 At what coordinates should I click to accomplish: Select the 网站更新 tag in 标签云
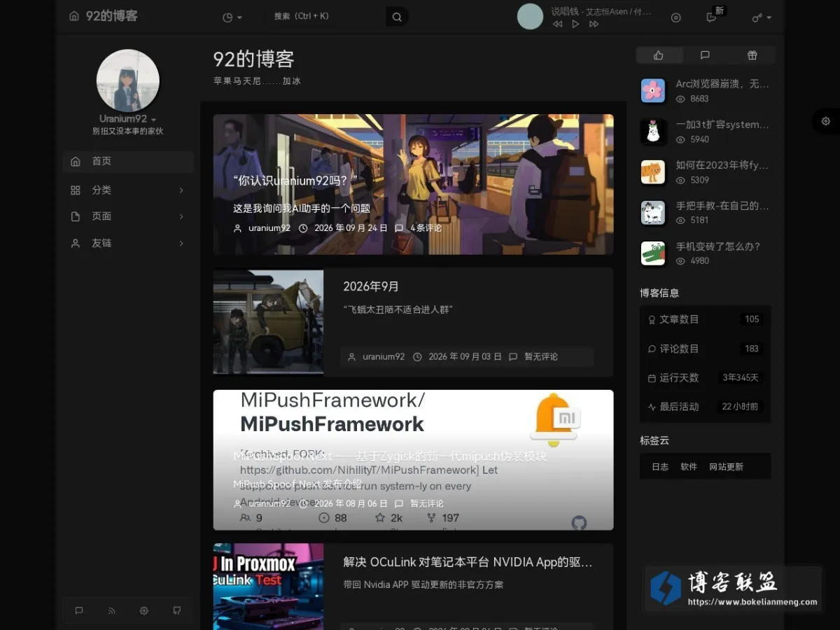pyautogui.click(x=727, y=467)
